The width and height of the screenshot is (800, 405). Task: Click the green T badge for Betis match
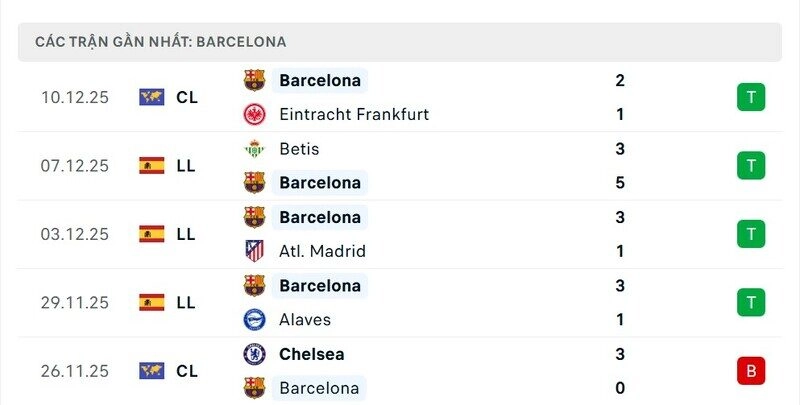click(x=750, y=165)
